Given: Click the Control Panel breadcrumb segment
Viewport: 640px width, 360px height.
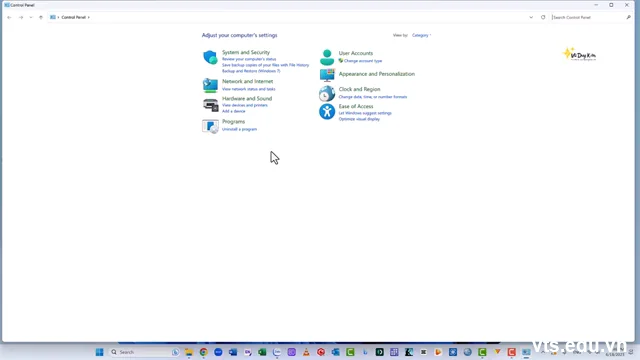Looking at the screenshot, I should 73,17.
